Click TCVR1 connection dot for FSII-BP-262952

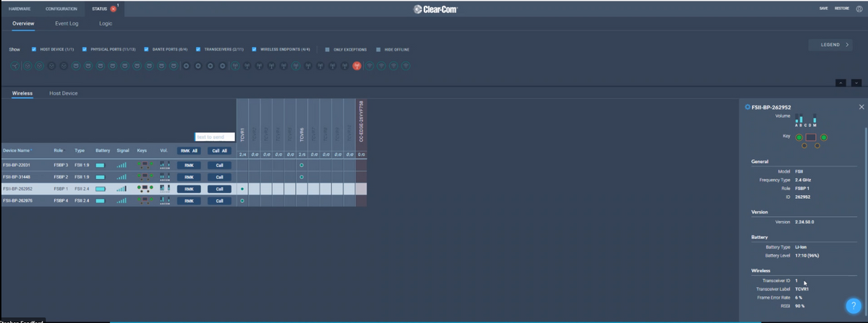point(242,189)
